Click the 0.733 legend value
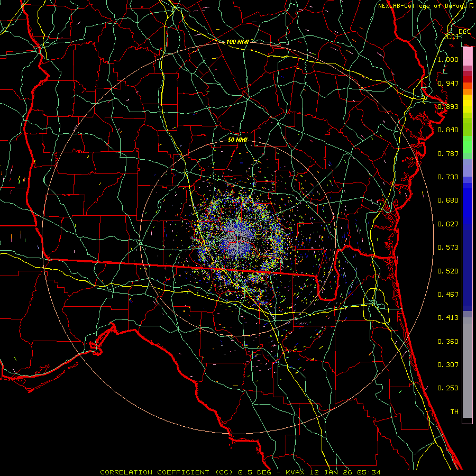Viewport: 476px width, 476px height. click(448, 177)
